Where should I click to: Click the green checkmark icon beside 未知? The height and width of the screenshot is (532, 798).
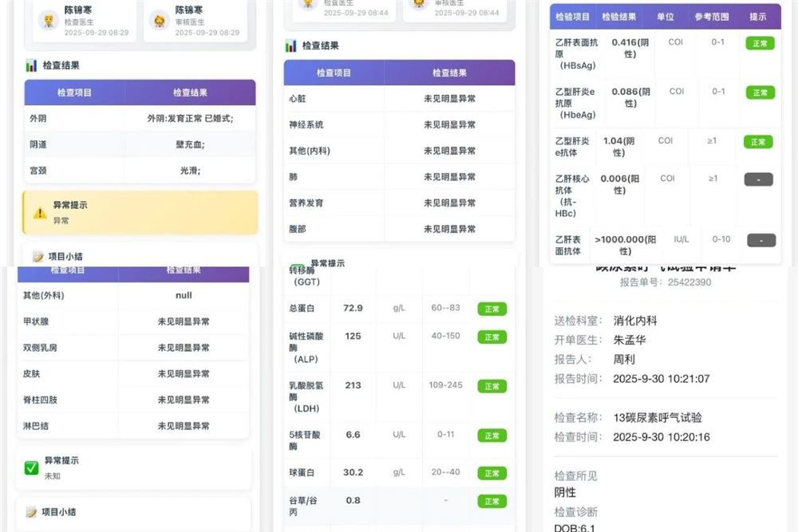point(32,468)
